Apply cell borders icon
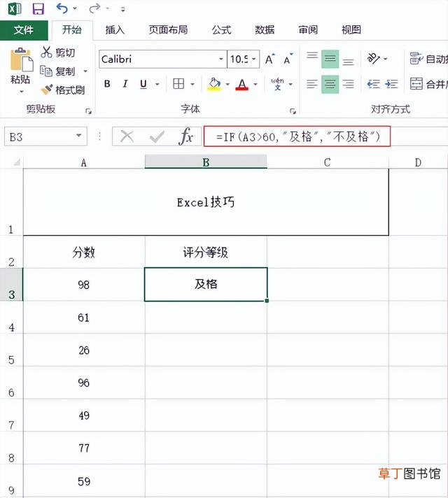The width and height of the screenshot is (448, 498). click(x=178, y=84)
